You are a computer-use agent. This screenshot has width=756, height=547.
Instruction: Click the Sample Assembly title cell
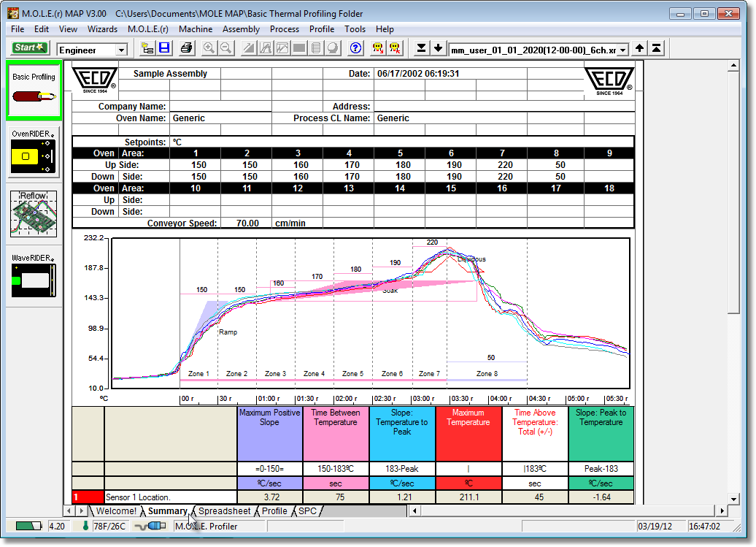coord(170,73)
